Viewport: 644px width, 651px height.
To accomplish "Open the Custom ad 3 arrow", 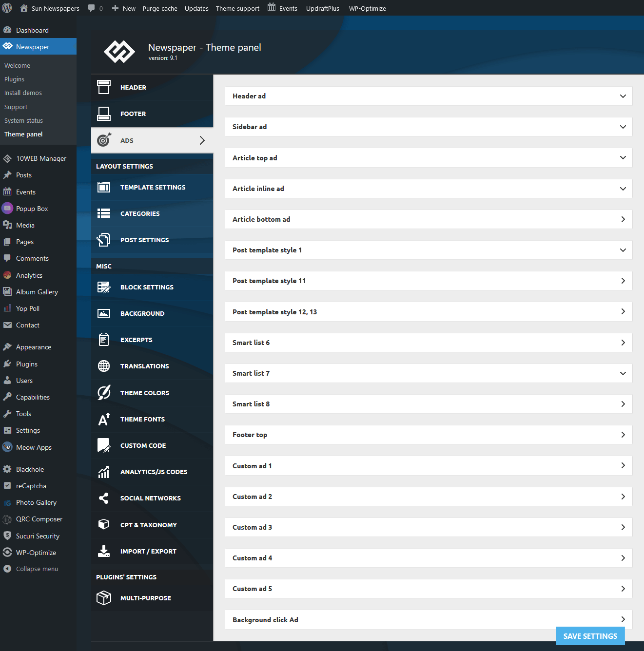I will pos(623,527).
